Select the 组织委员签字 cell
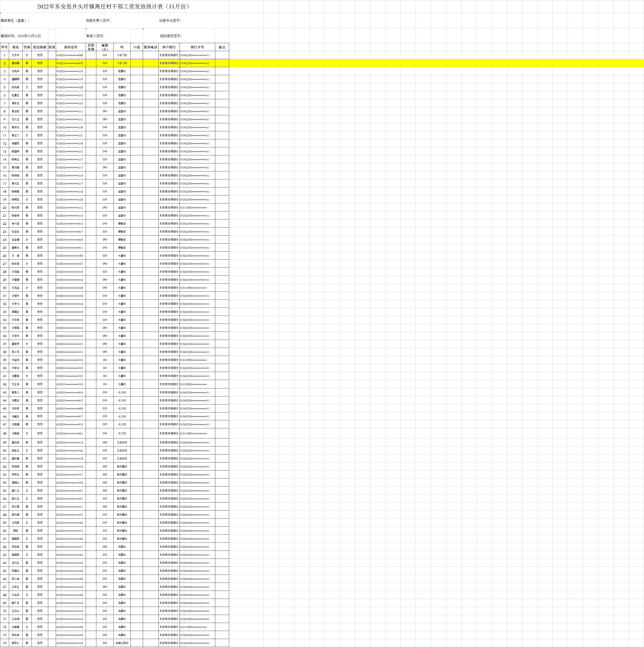644x647 pixels. point(171,36)
